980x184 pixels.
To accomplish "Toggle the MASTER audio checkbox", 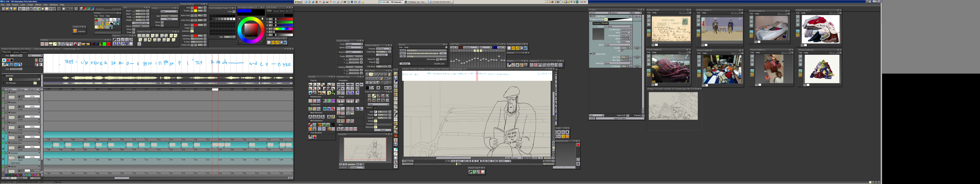I will pyautogui.click(x=11, y=79).
